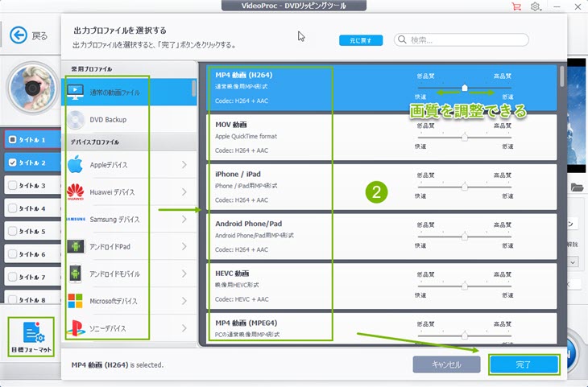Click the Android Pad icon
Screen dimensions: 588x387
pos(76,246)
